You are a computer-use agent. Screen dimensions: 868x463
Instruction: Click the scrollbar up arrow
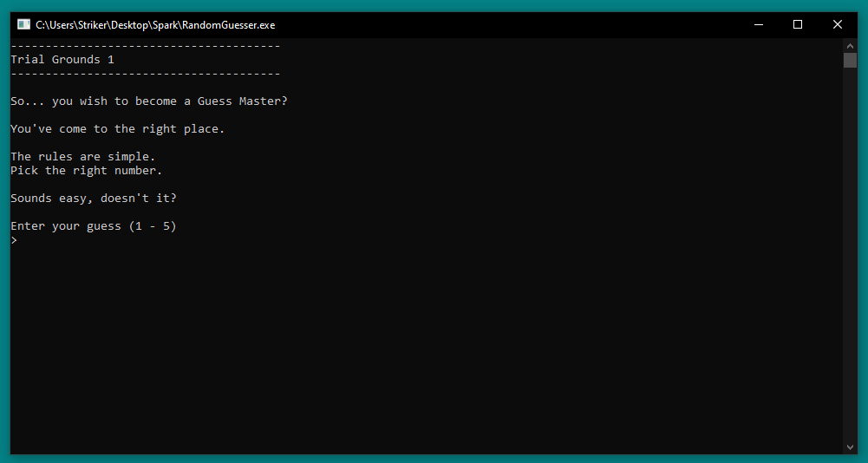(x=850, y=44)
